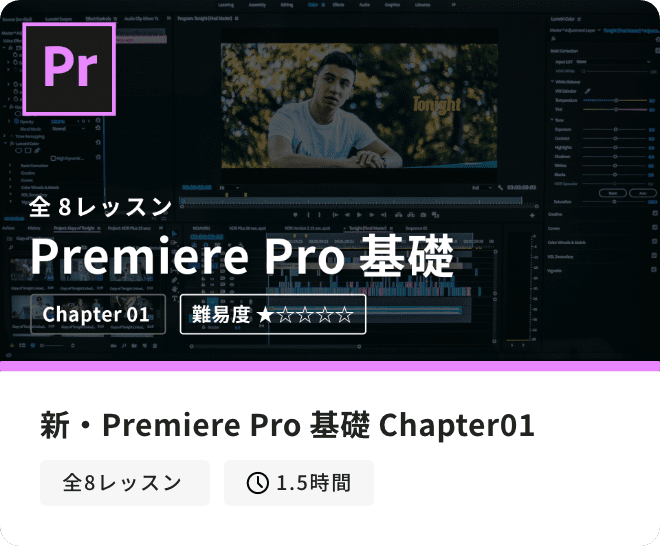Toggle the Creative section checkbox
Viewport: 660px width, 546px height.
[655, 214]
